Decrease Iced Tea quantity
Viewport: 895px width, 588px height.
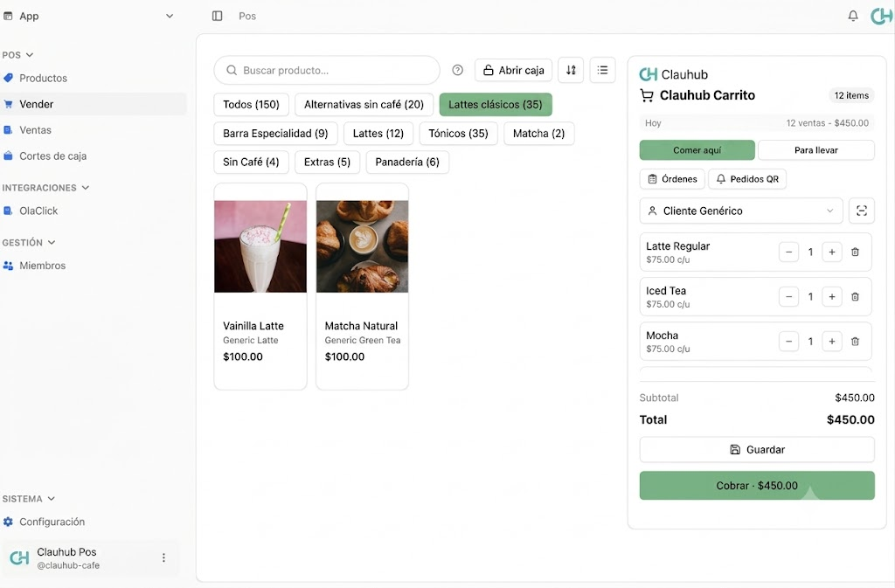click(x=788, y=296)
